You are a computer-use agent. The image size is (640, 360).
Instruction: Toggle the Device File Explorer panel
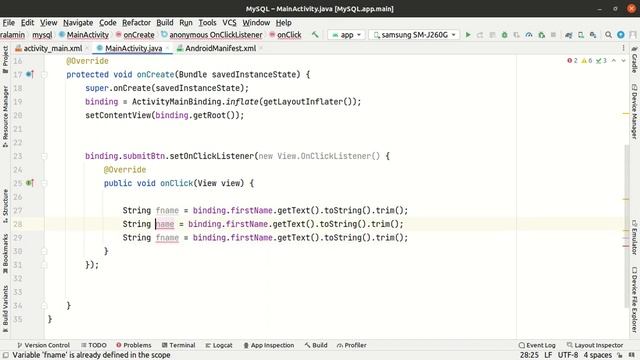click(x=634, y=300)
